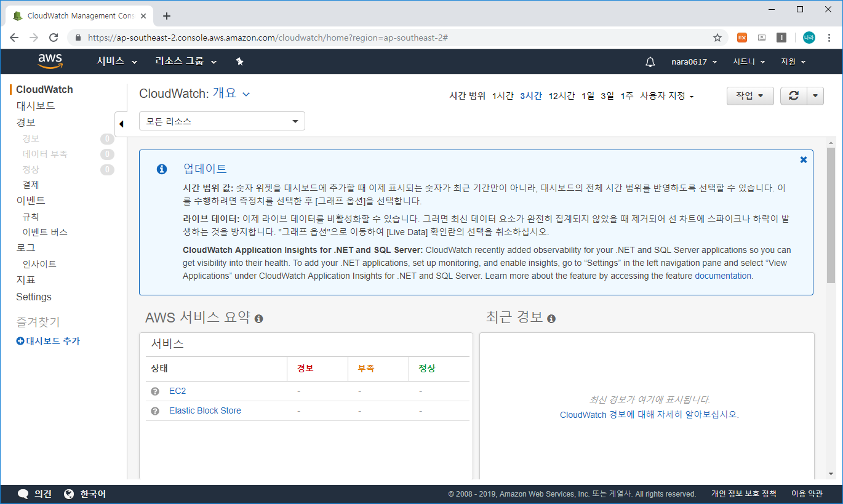Viewport: 843px width, 504px height.
Task: Open the 모든 리소스 combo box
Action: pyautogui.click(x=222, y=121)
